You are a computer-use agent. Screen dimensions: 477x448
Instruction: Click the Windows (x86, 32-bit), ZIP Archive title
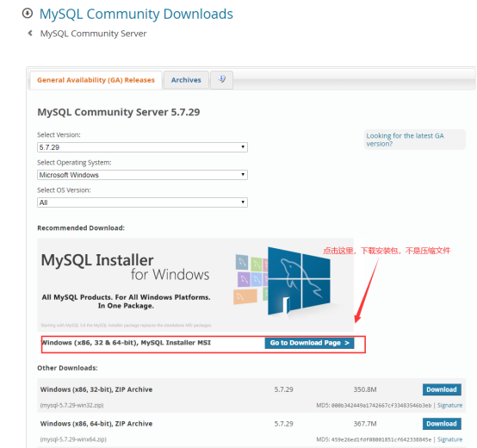(96, 389)
